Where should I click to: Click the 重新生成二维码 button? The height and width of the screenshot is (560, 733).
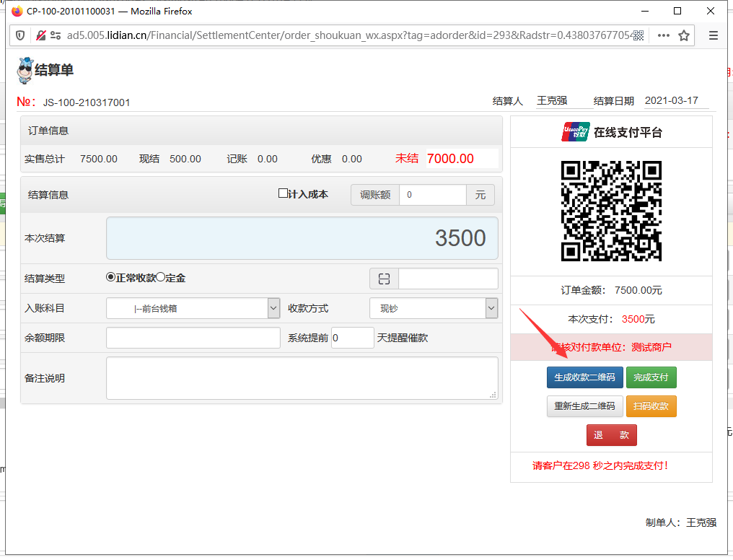coord(584,406)
